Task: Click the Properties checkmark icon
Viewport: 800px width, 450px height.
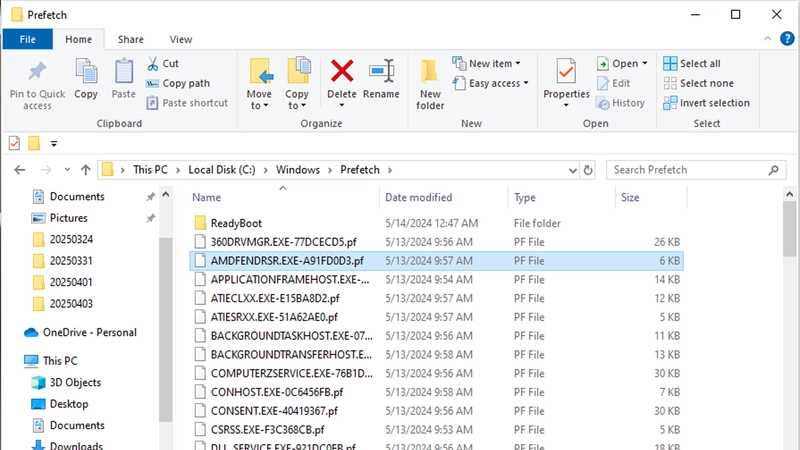Action: [x=566, y=71]
